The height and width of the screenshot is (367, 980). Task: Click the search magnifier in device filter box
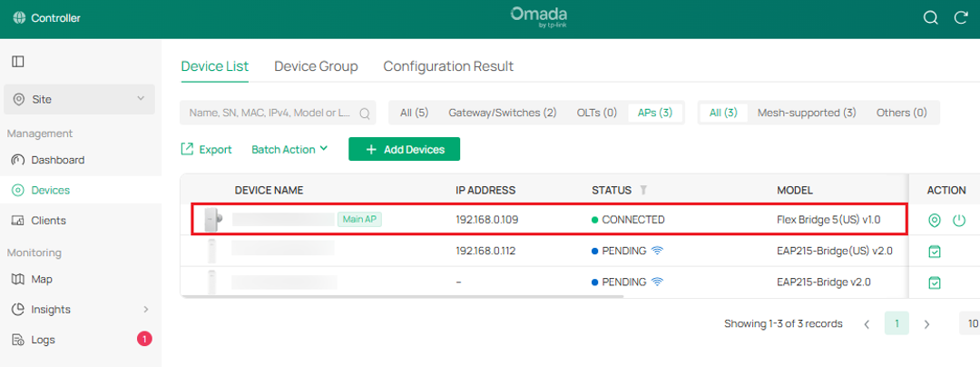click(x=365, y=114)
